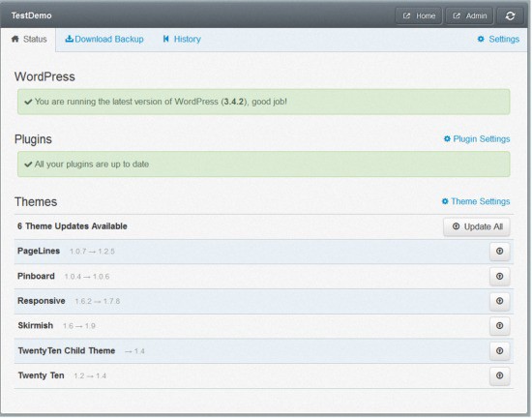
Task: Click the Responsive theme name
Action: click(42, 301)
